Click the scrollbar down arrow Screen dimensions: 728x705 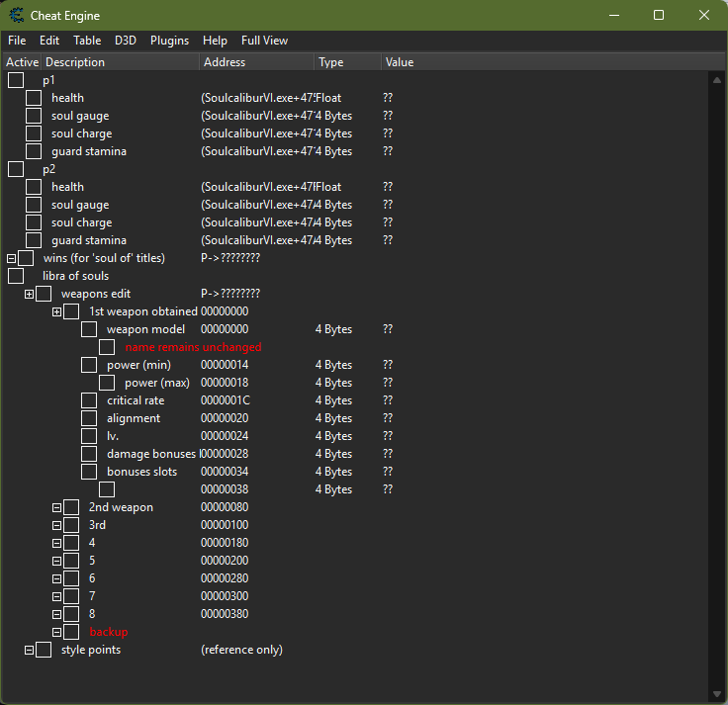coord(717,694)
